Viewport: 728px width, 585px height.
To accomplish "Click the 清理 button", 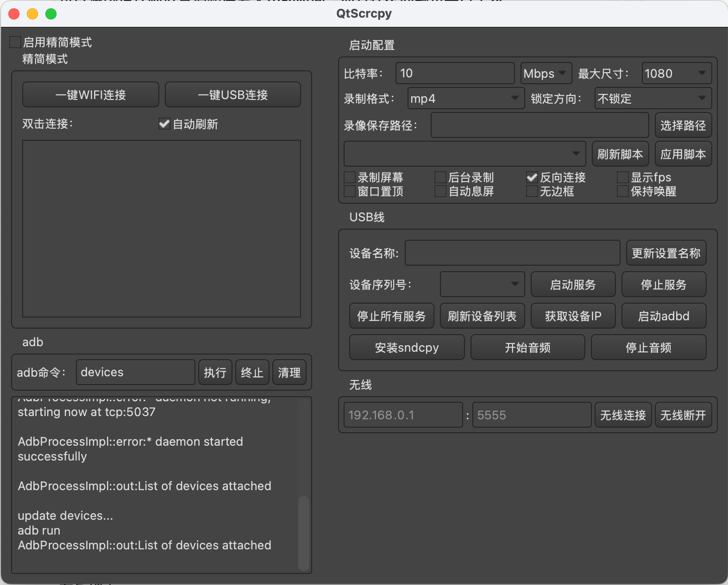I will pyautogui.click(x=289, y=373).
